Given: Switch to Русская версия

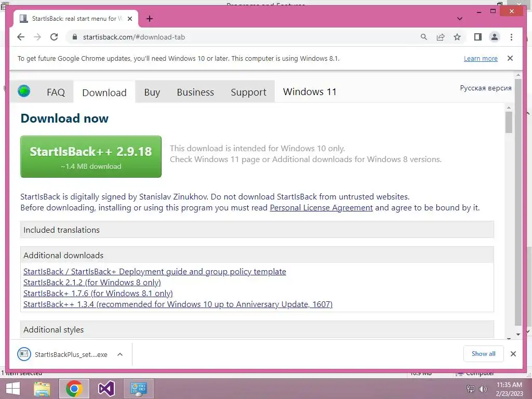Looking at the screenshot, I should pyautogui.click(x=486, y=88).
